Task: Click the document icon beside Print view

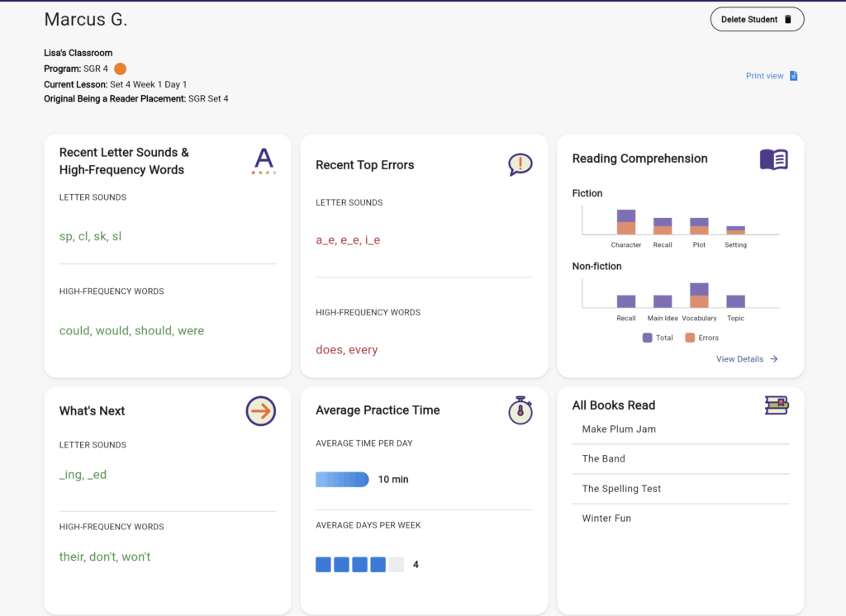Action: pos(793,76)
